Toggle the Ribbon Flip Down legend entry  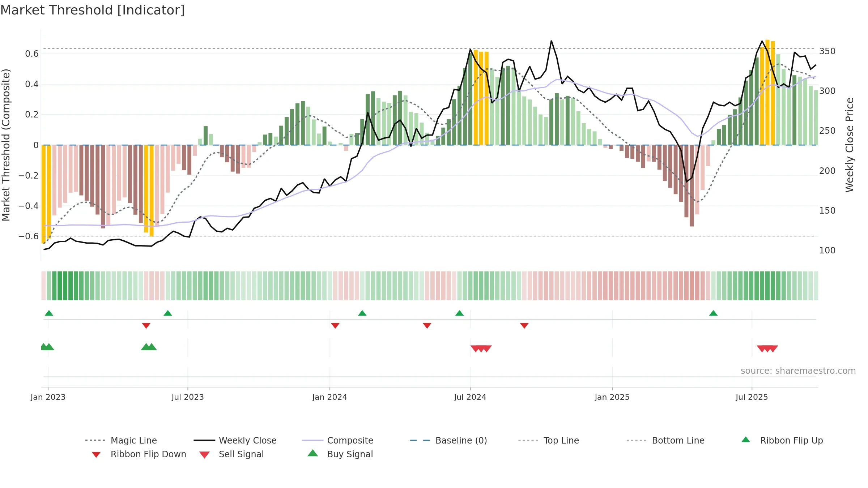(x=139, y=454)
